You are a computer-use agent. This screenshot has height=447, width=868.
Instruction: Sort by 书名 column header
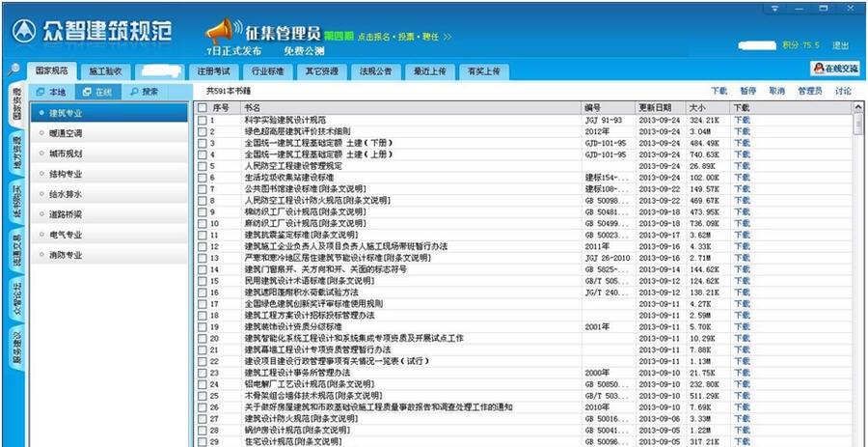411,107
